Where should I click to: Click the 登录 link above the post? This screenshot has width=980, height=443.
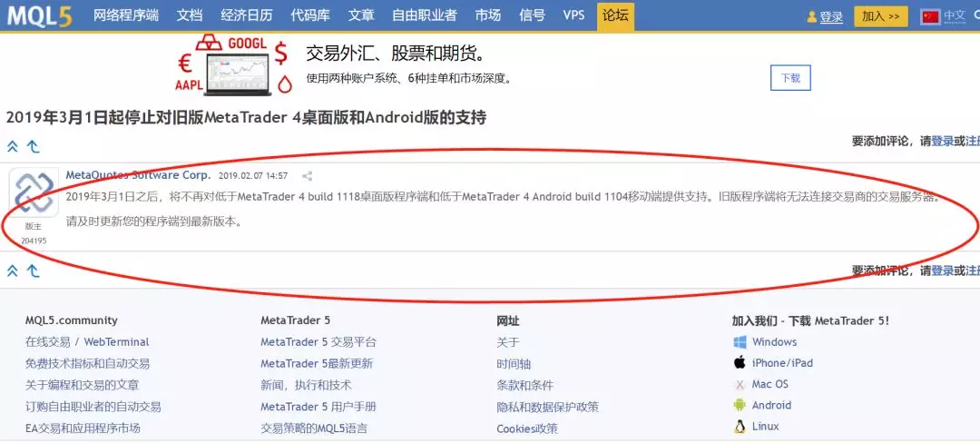click(x=943, y=142)
